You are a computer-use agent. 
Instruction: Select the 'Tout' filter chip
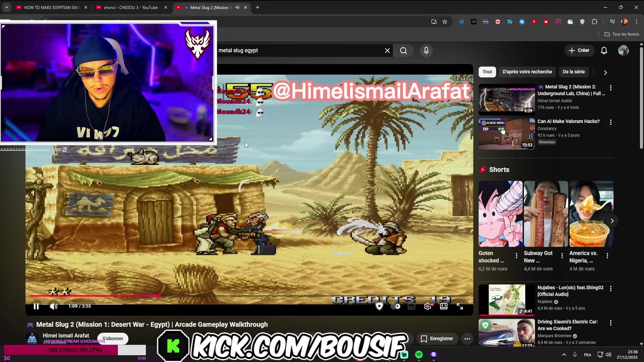click(488, 72)
